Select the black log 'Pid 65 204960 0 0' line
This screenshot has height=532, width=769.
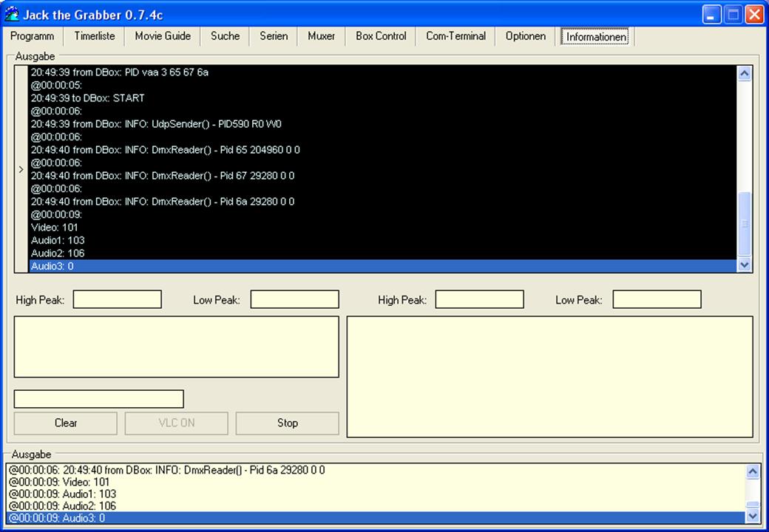coord(382,150)
